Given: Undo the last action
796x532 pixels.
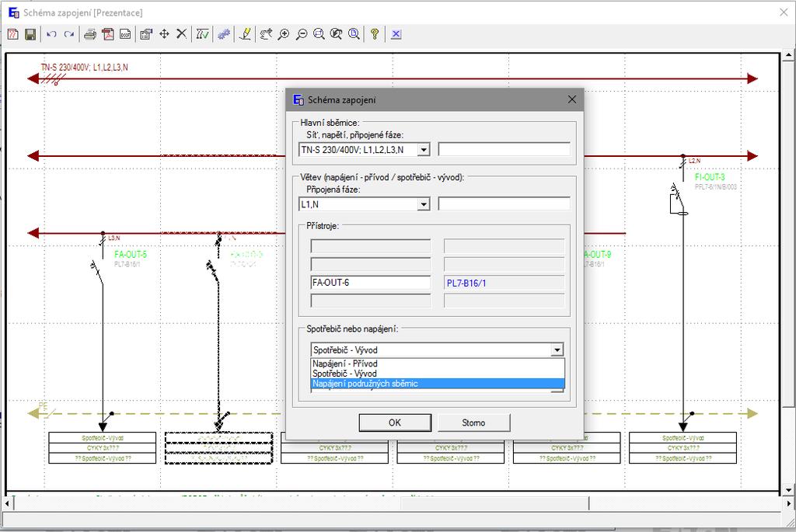Looking at the screenshot, I should tap(51, 34).
